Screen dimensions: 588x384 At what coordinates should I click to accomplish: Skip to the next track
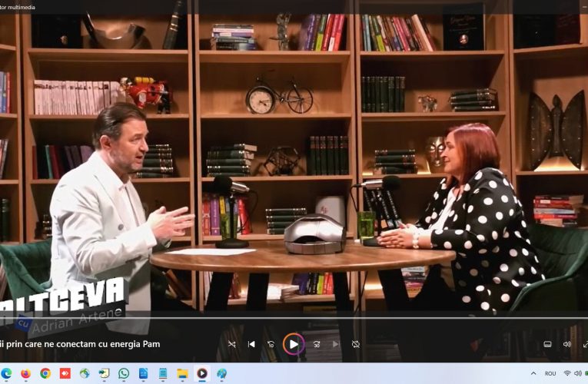[336, 344]
